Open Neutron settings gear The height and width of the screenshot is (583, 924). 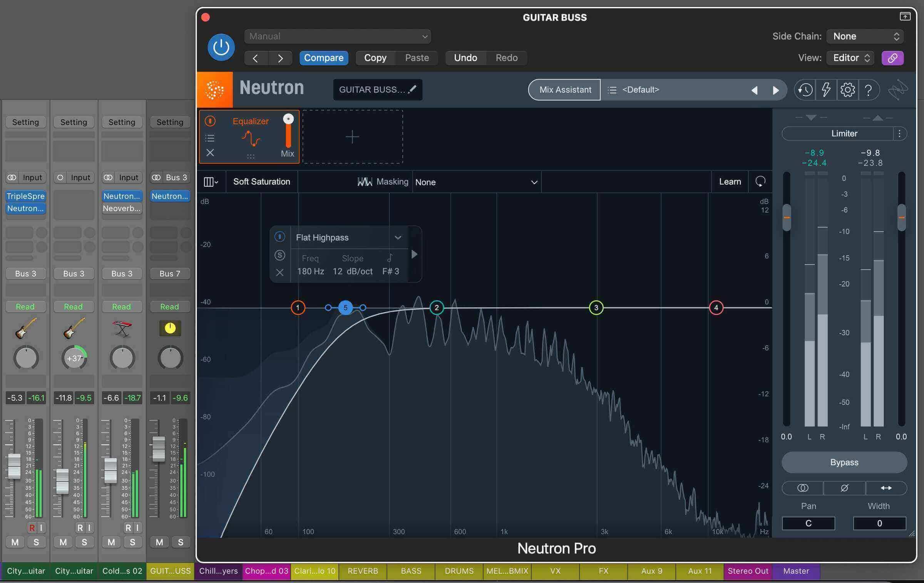click(x=847, y=90)
